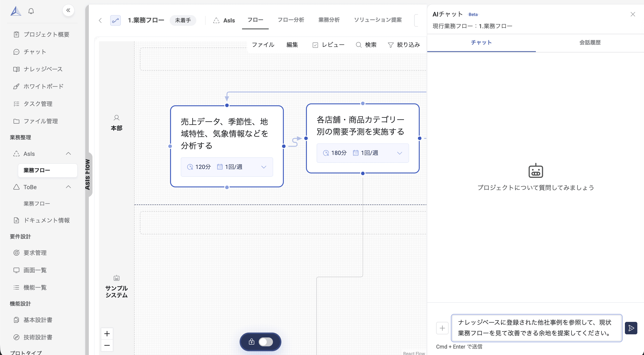Switch to the フロー tab
644x355 pixels.
pos(255,20)
